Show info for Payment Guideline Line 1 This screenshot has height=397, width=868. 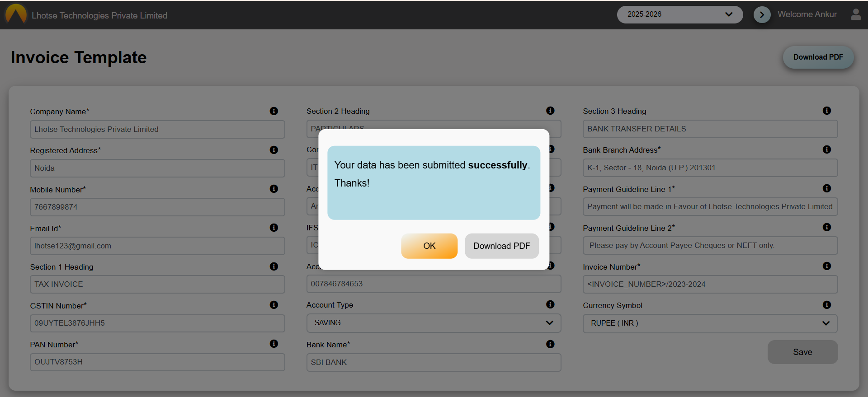(827, 188)
